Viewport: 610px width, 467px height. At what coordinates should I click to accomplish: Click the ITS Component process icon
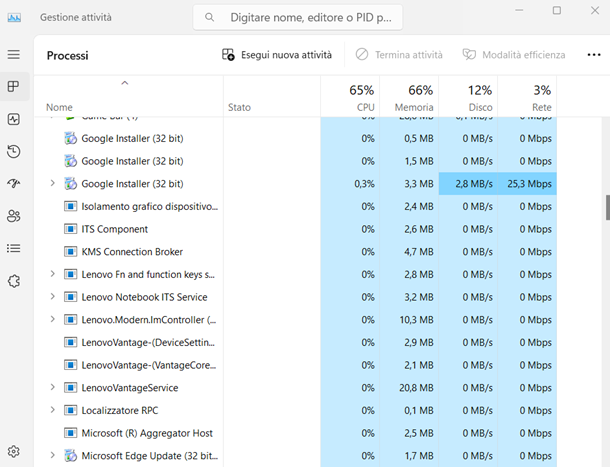point(70,229)
